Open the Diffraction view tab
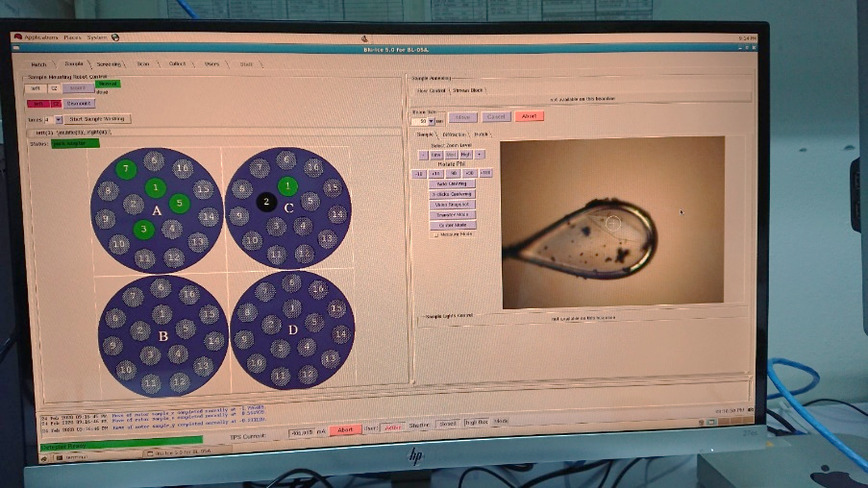 click(x=454, y=134)
